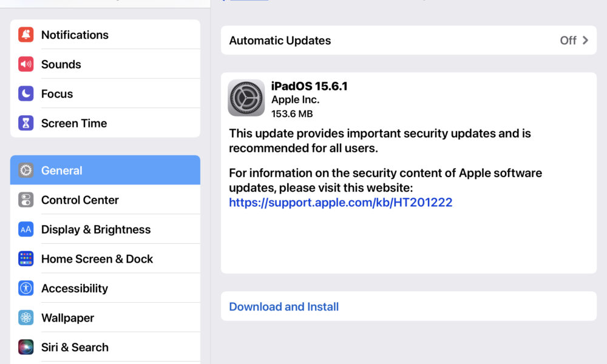The image size is (607, 364).
Task: Tap the iPadOS 15.6.1 title
Action: pos(310,86)
